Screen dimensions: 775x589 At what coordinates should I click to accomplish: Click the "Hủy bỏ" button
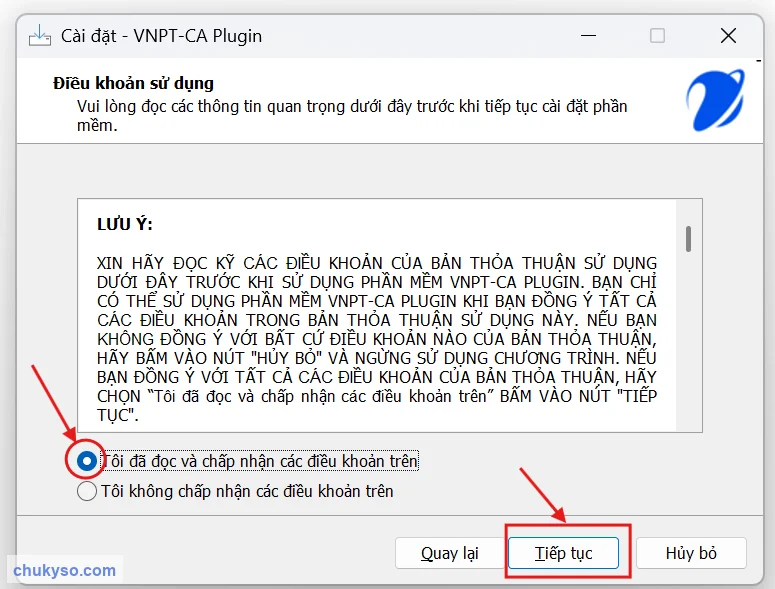click(691, 553)
